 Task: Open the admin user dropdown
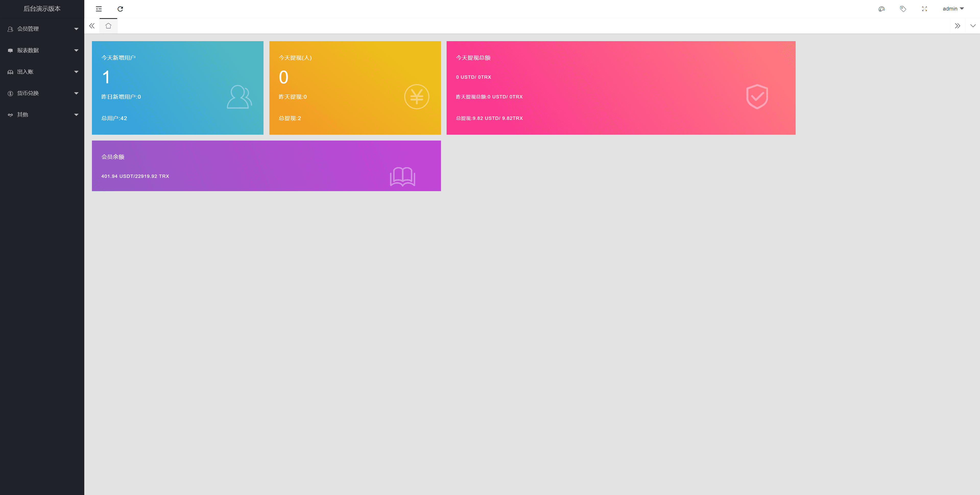coord(953,9)
